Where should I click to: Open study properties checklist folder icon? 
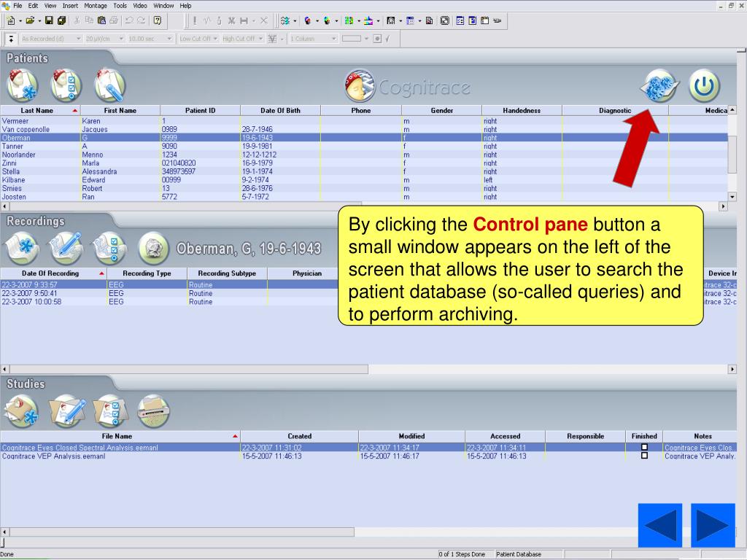[111, 411]
